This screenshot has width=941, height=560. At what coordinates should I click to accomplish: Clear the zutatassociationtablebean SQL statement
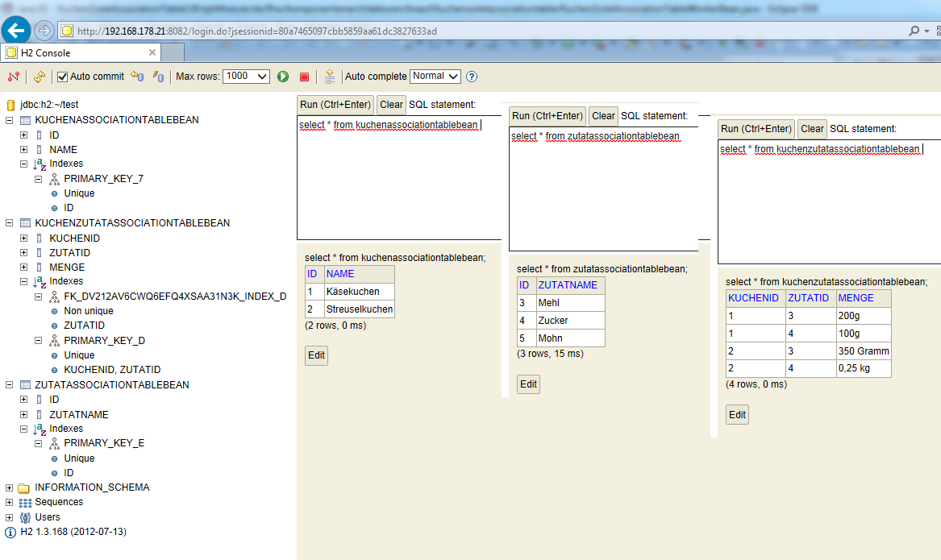pos(603,116)
